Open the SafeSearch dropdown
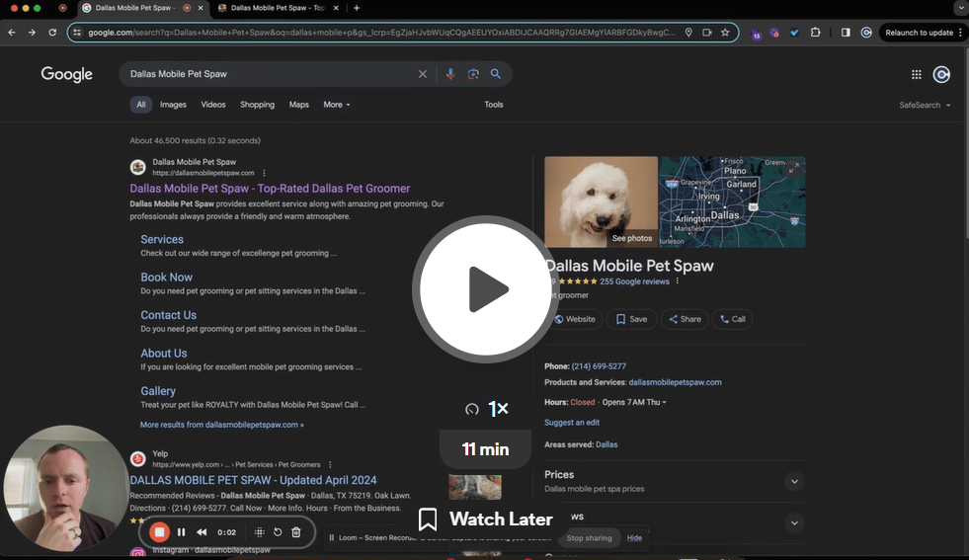 pyautogui.click(x=925, y=105)
